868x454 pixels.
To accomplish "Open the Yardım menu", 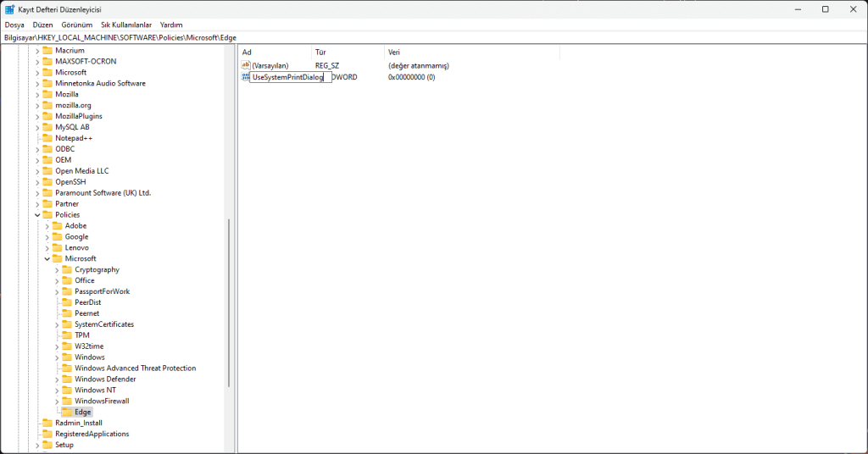I will point(171,25).
